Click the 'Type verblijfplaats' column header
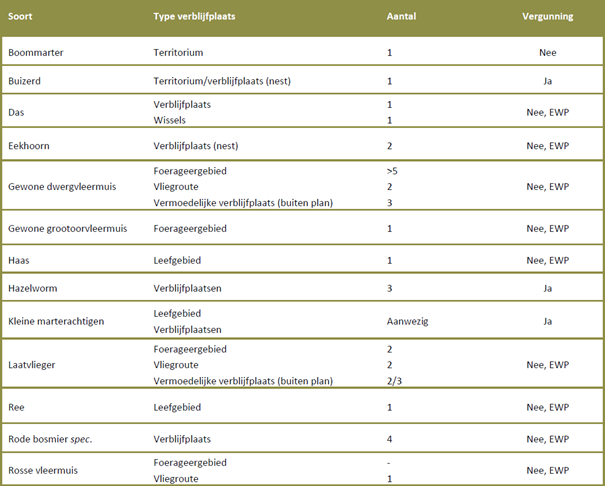 pos(194,17)
